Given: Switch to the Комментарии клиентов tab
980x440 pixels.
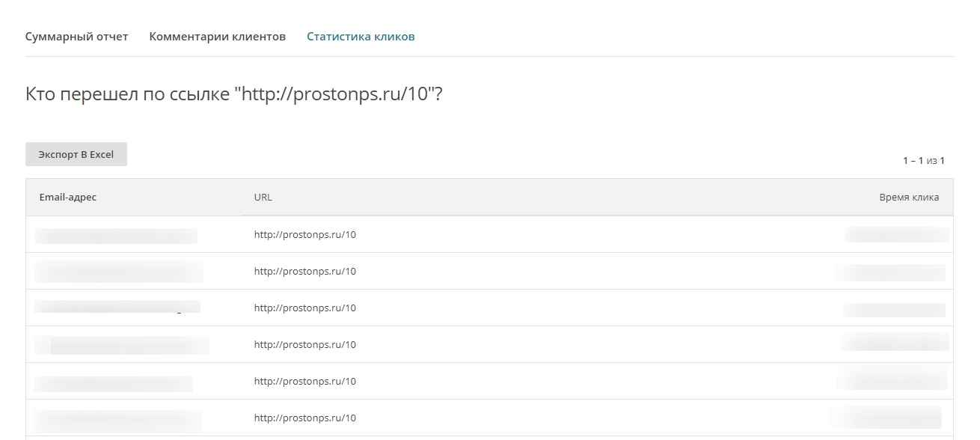Looking at the screenshot, I should click(x=217, y=37).
